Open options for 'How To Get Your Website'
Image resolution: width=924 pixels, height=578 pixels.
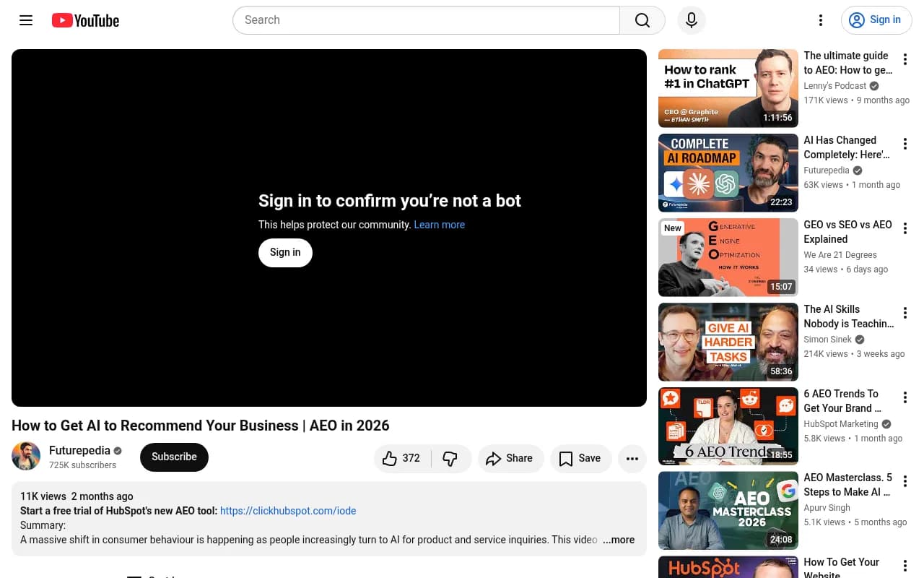click(905, 566)
